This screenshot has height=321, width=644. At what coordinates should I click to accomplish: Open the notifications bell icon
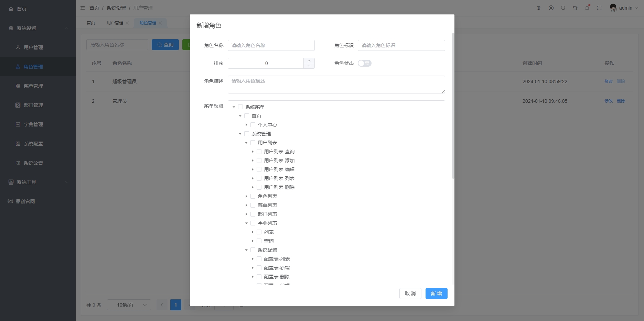pos(587,8)
